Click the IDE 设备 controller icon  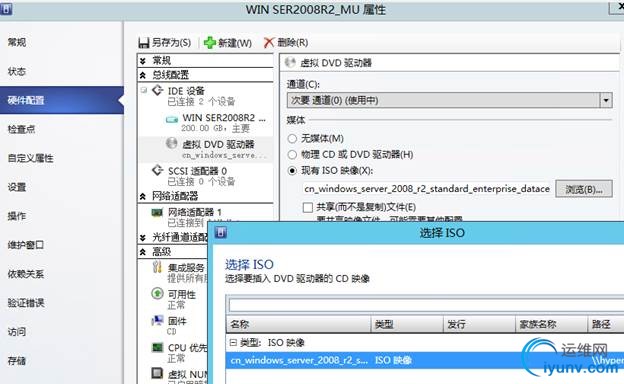click(158, 90)
